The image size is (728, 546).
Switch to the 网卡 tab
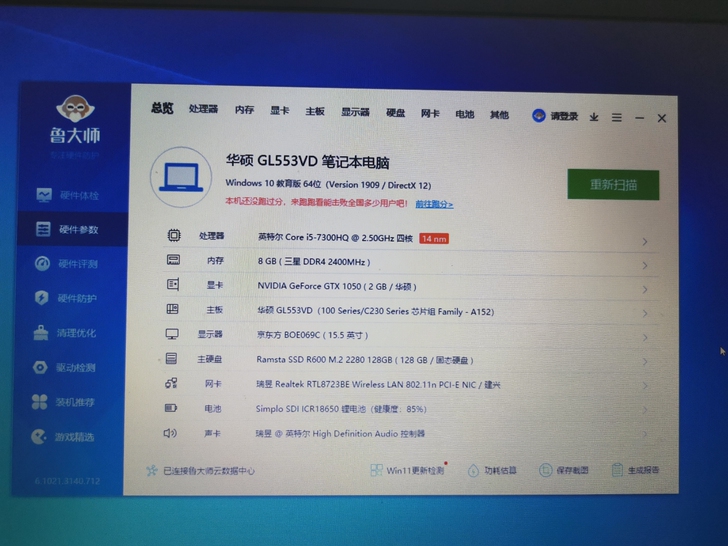[x=430, y=113]
